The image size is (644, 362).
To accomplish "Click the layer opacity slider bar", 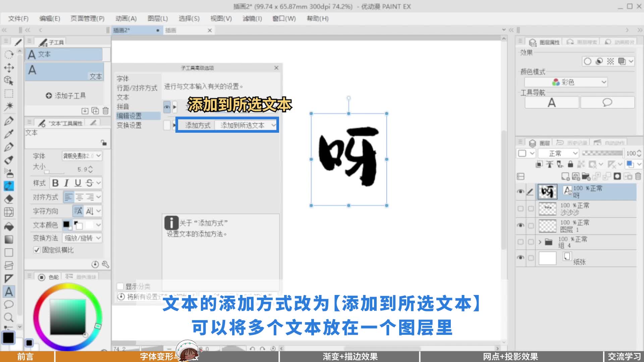I will pos(602,153).
